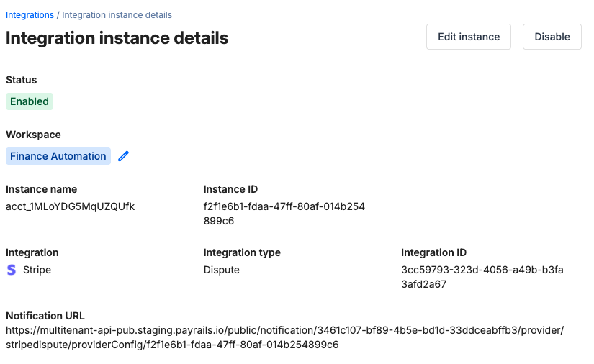Click the Notification URL label

pos(45,316)
